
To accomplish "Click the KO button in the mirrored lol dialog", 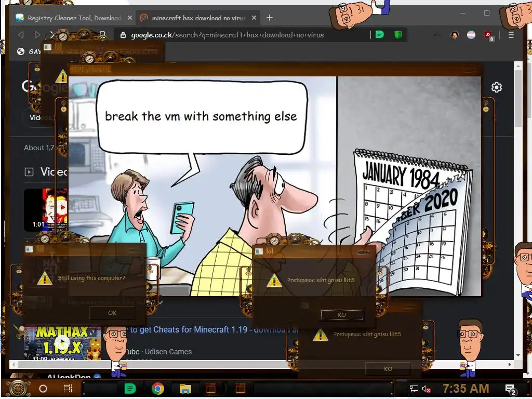I will pyautogui.click(x=342, y=315).
